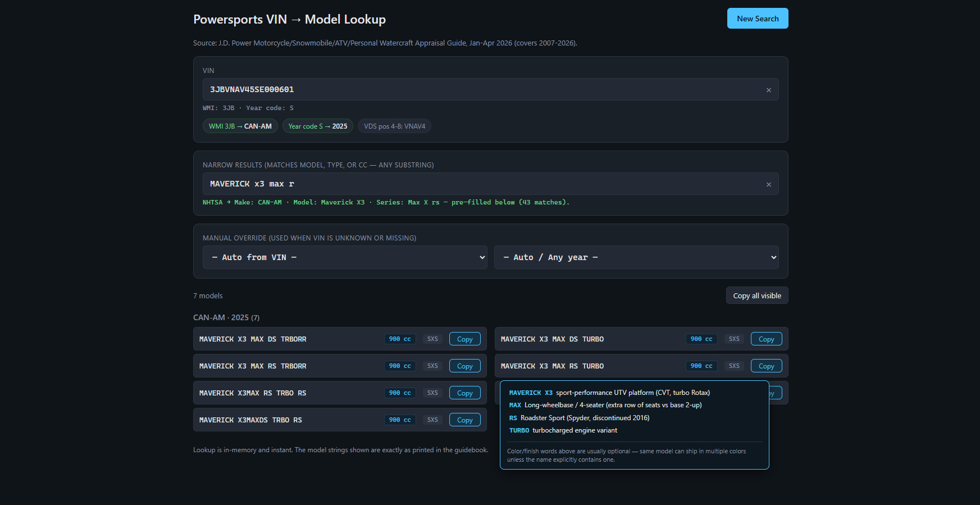Click MAVERICK X3 MAX DS TURBO model name

(x=552, y=339)
